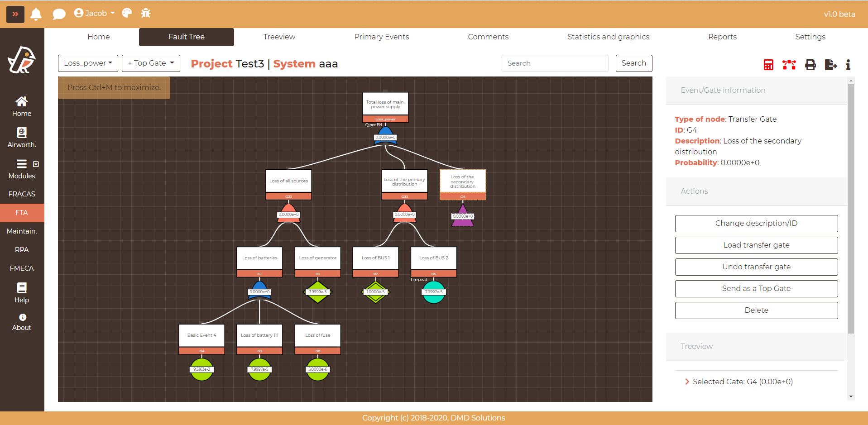The width and height of the screenshot is (868, 425).
Task: Open the + Top Gate dropdown
Action: 151,63
